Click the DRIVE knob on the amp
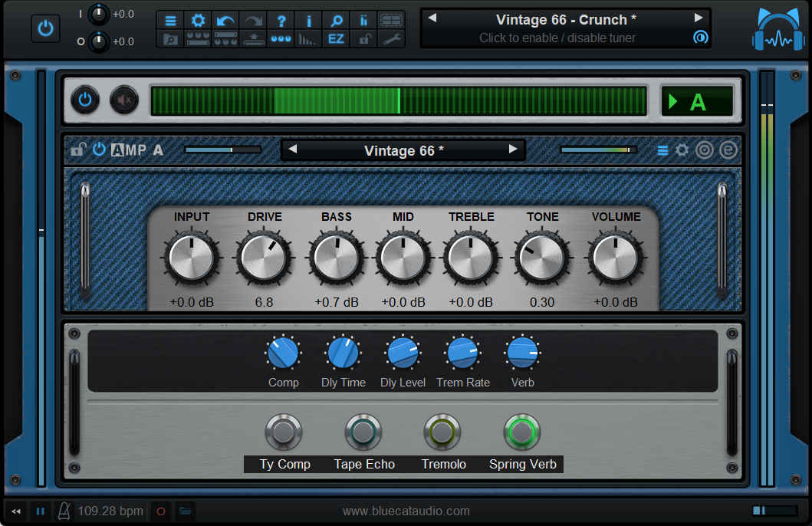 264,258
